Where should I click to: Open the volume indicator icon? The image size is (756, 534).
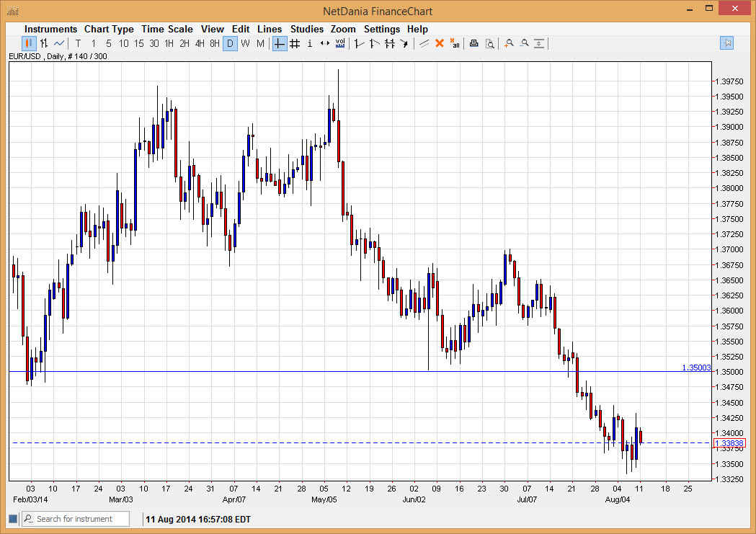339,43
